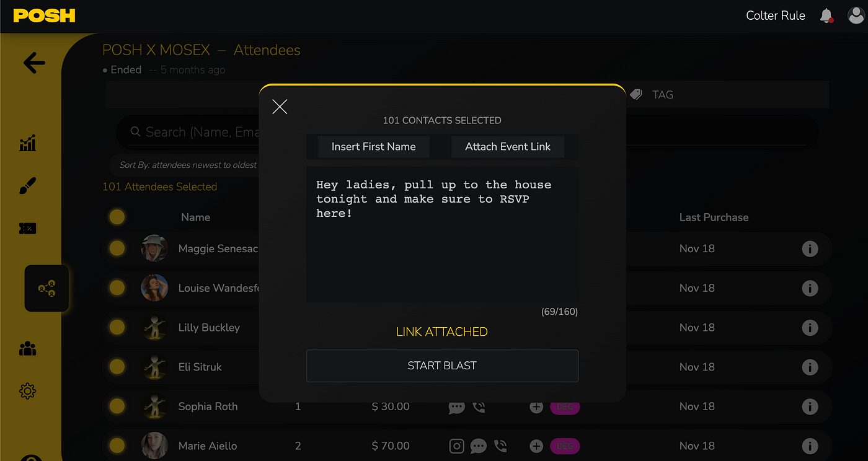Image resolution: width=868 pixels, height=461 pixels.
Task: Uncheck Sophia Roth's selection circle
Action: point(117,406)
